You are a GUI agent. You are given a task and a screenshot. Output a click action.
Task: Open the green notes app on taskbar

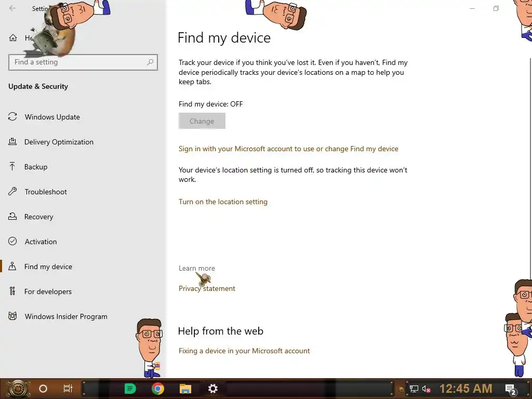pos(130,389)
